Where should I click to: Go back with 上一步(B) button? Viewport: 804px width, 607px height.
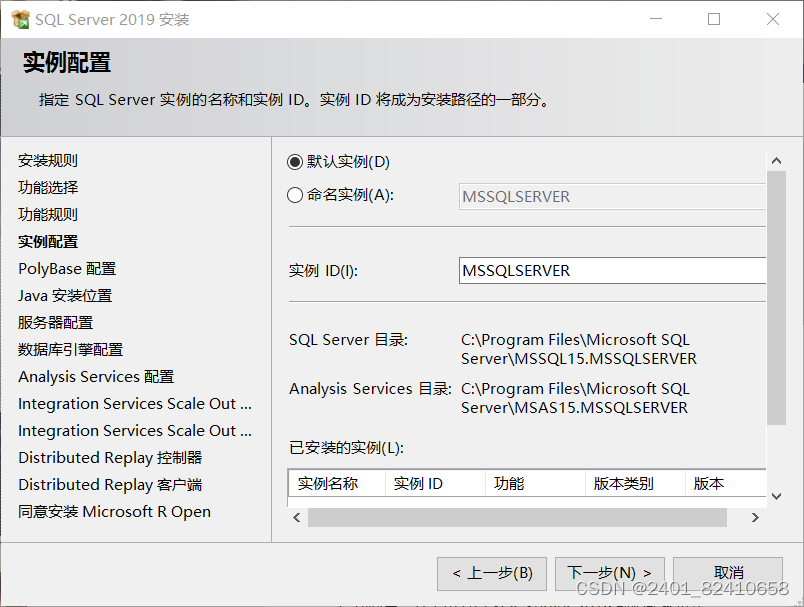(x=492, y=573)
